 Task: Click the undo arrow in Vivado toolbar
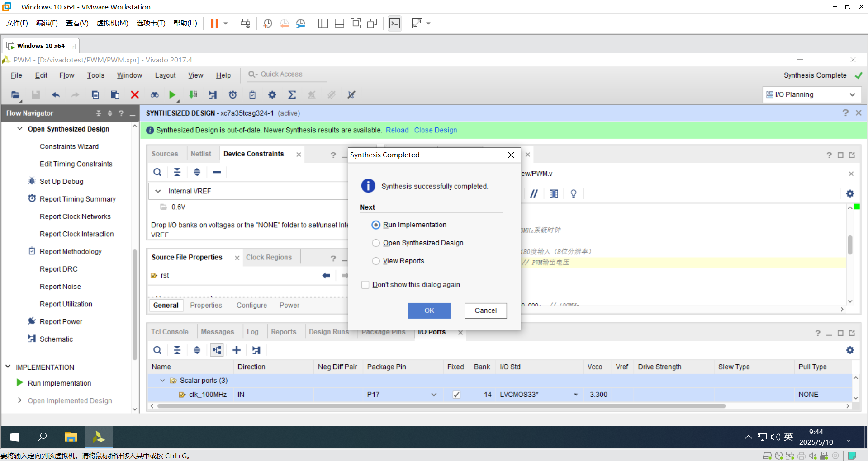point(56,95)
